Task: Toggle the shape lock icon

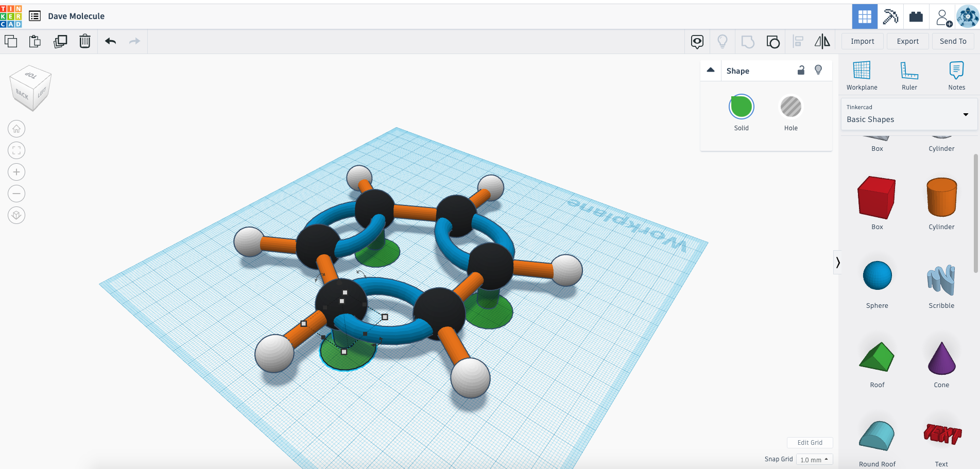Action: [x=801, y=71]
